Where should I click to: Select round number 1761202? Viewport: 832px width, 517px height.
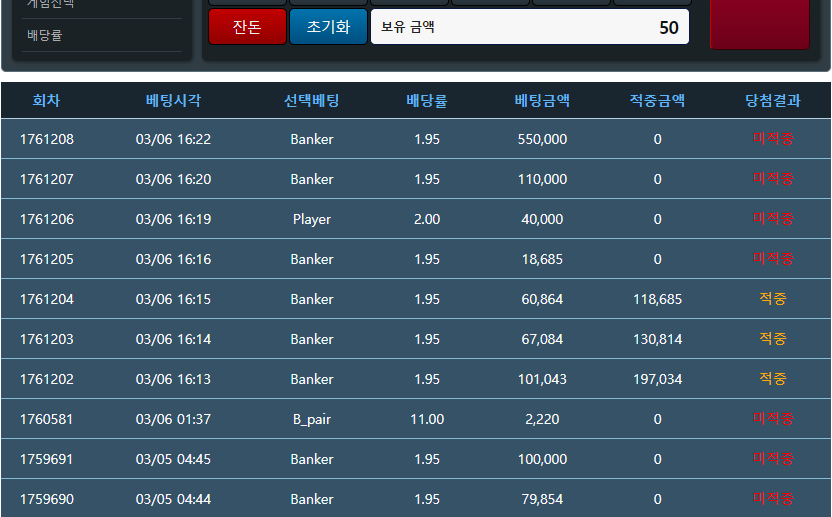pyautogui.click(x=47, y=379)
